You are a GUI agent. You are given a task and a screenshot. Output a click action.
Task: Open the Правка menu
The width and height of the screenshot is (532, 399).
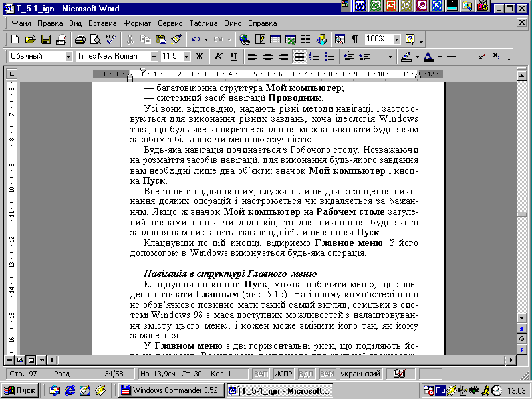[50, 23]
